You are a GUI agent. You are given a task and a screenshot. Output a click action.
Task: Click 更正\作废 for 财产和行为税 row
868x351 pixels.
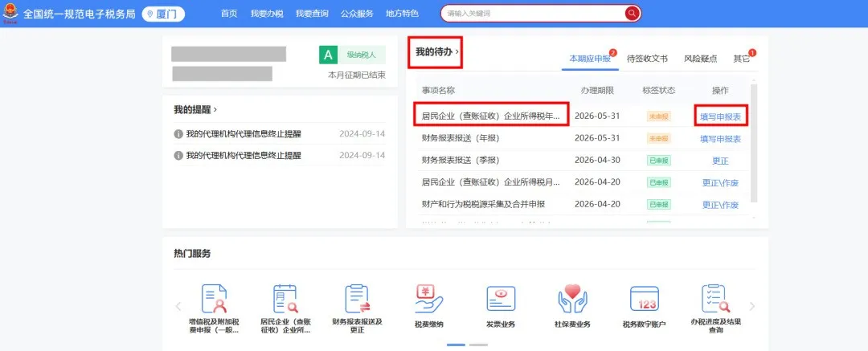pos(720,205)
